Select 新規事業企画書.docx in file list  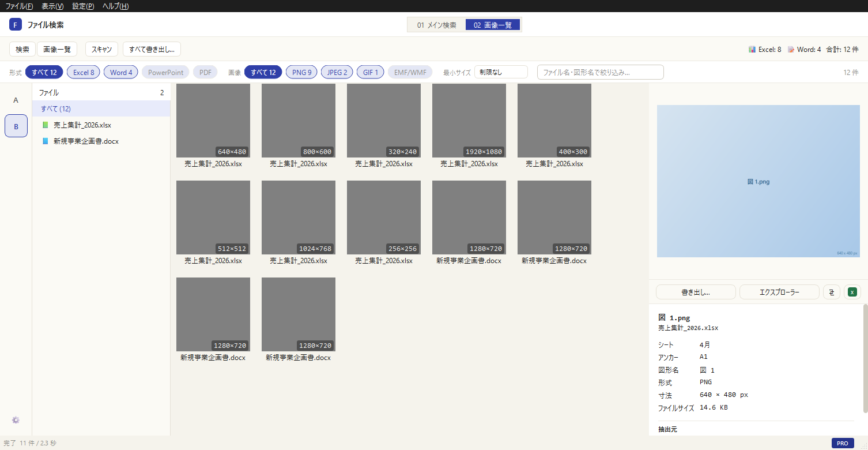pyautogui.click(x=101, y=141)
